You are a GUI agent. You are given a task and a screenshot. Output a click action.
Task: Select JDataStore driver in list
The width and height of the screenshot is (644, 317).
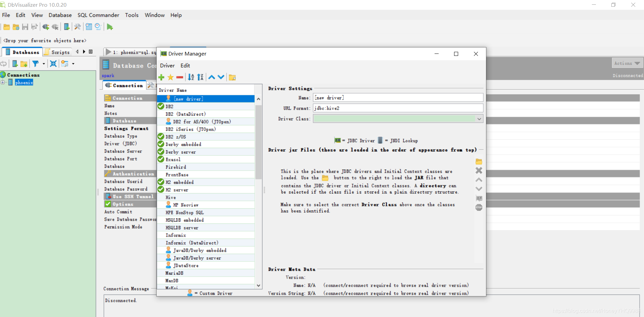pyautogui.click(x=206, y=266)
